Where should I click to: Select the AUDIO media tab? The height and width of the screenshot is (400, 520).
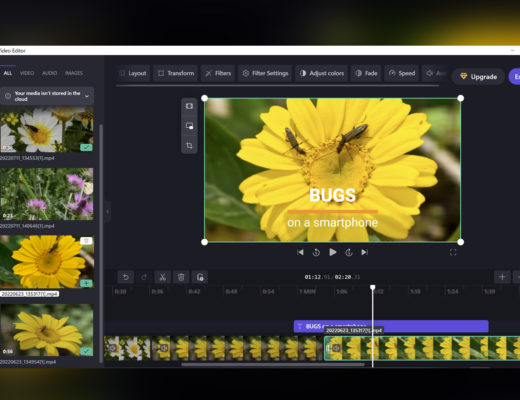pos(50,73)
